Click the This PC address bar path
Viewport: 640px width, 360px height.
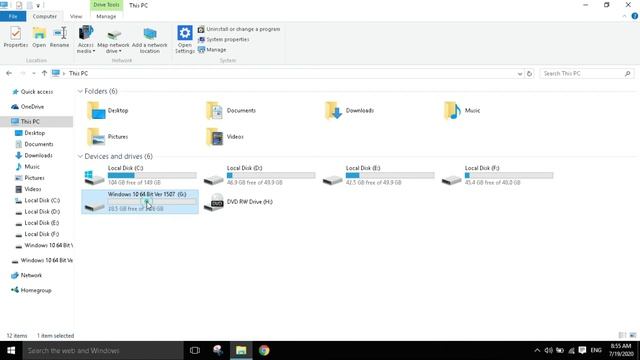click(x=78, y=73)
